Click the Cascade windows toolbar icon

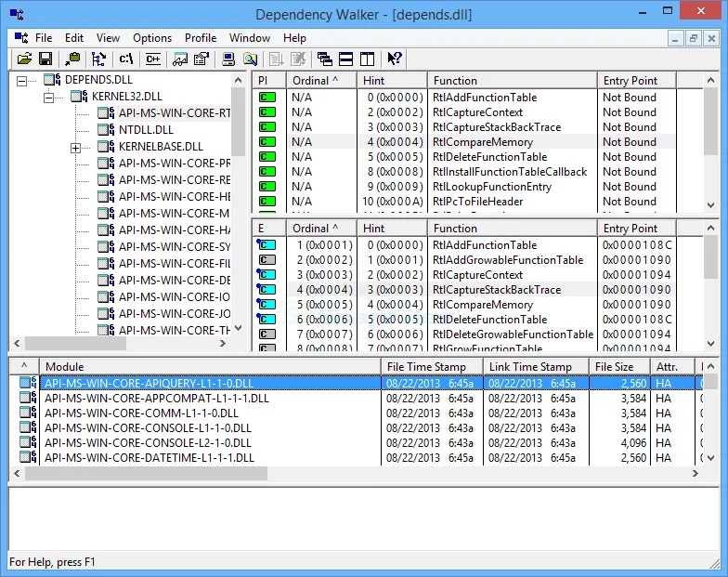[325, 59]
